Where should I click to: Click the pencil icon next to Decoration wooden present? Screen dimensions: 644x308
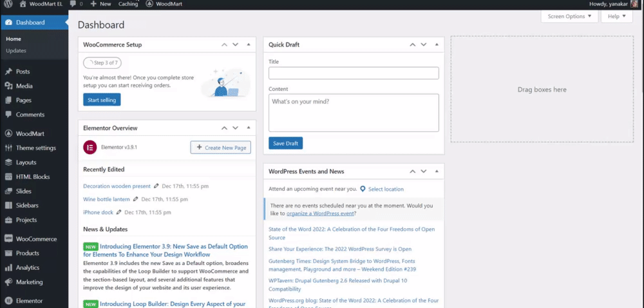tap(156, 186)
